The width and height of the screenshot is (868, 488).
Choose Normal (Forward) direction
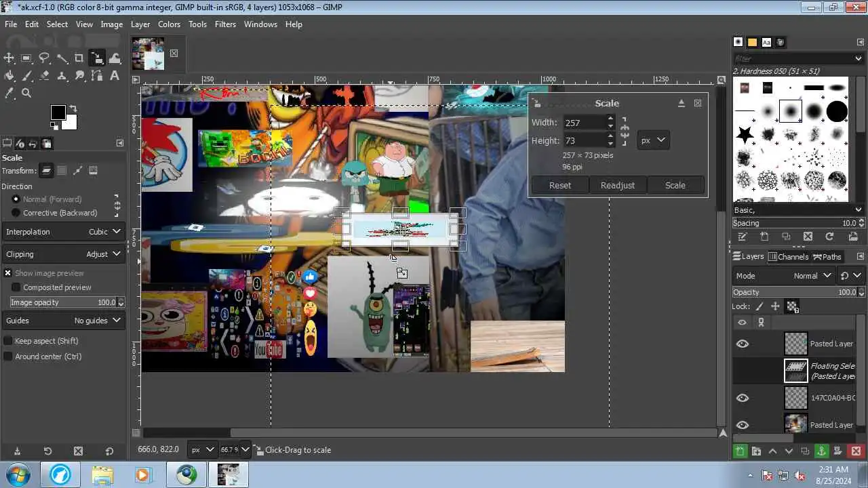[x=47, y=199]
